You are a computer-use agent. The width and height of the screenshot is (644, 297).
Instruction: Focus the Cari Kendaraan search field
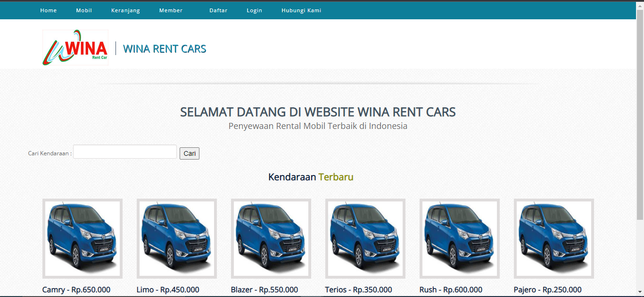(125, 152)
